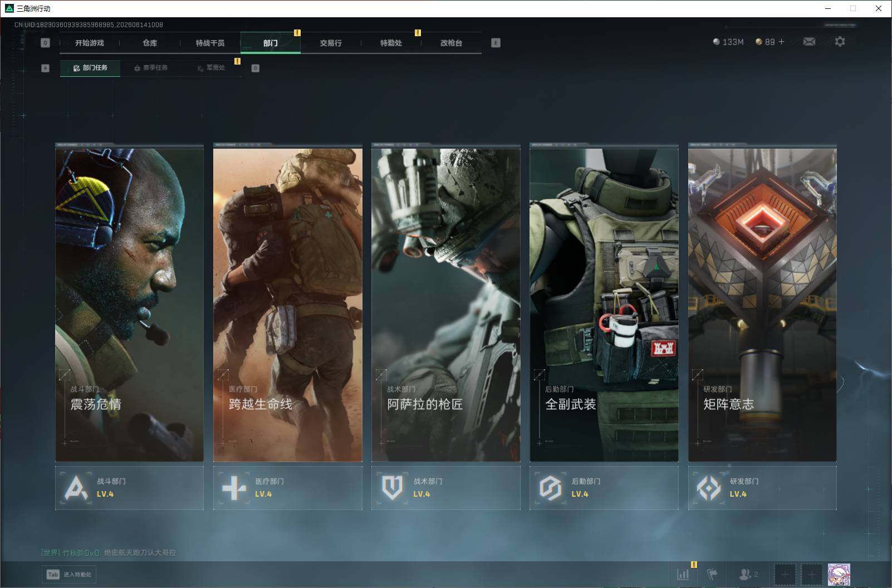
Task: Open the mail envelope icon
Action: pyautogui.click(x=809, y=42)
